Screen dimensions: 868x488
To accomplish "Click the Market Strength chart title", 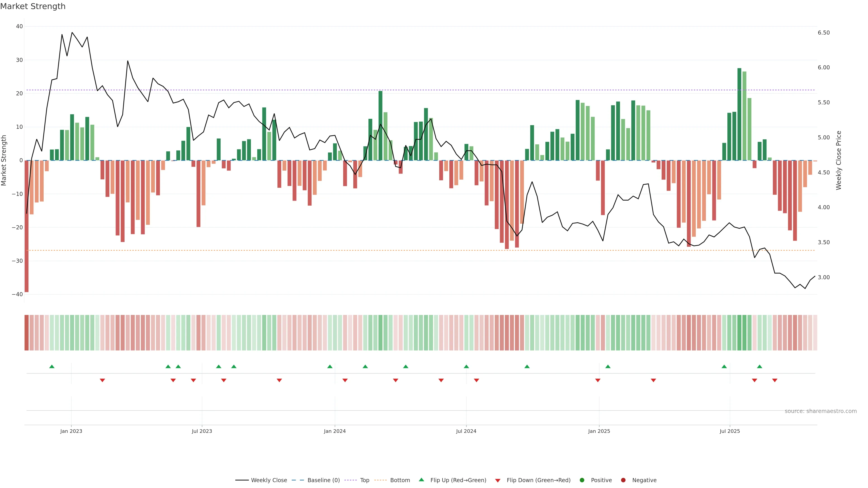I will pos(33,6).
